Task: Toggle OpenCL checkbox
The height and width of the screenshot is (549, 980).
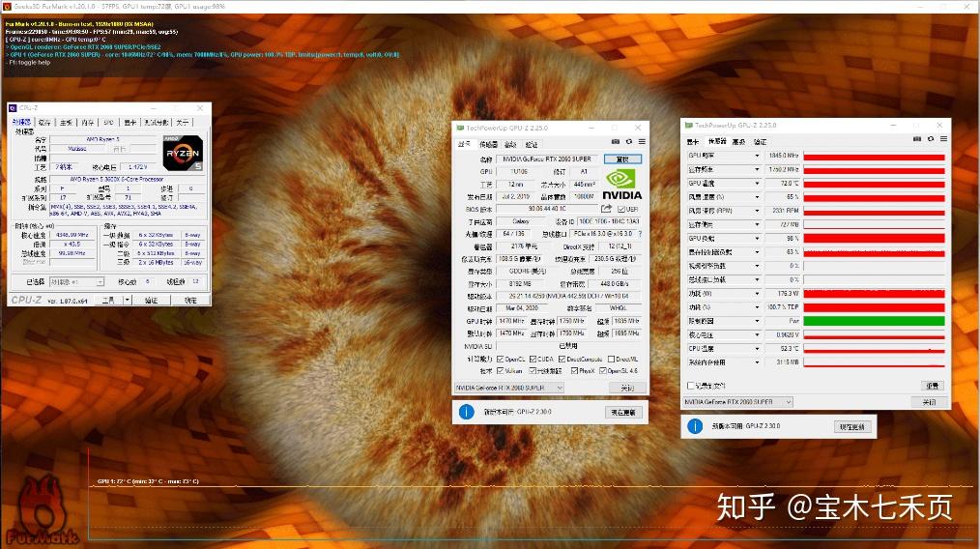Action: (500, 359)
